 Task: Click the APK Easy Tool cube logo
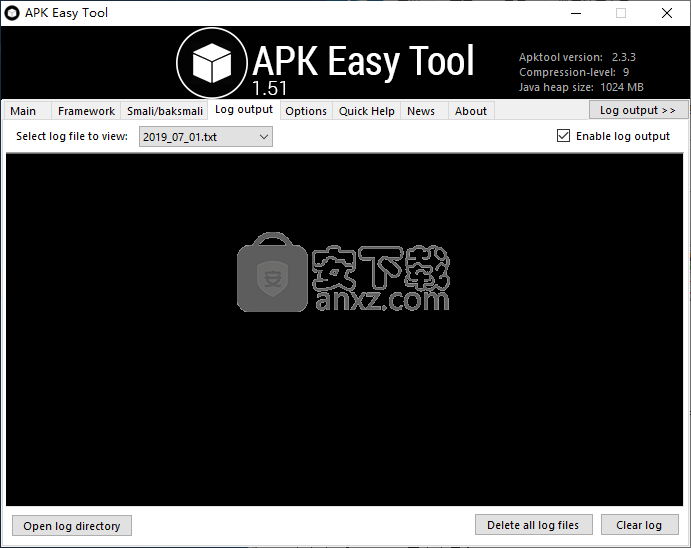(212, 63)
